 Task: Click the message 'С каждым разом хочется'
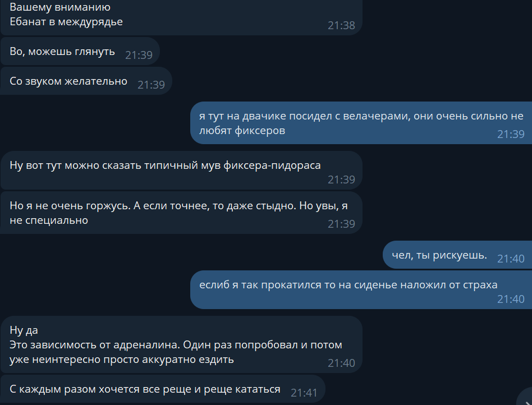click(163, 389)
